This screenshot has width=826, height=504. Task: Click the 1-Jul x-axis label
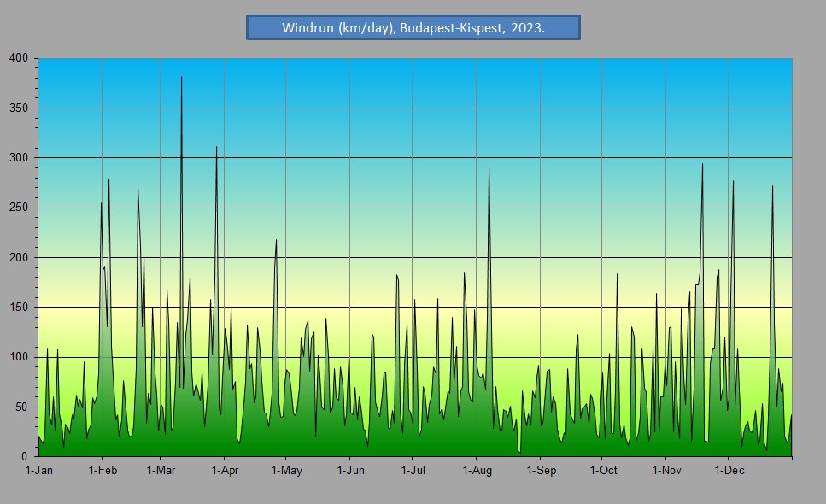coord(413,470)
